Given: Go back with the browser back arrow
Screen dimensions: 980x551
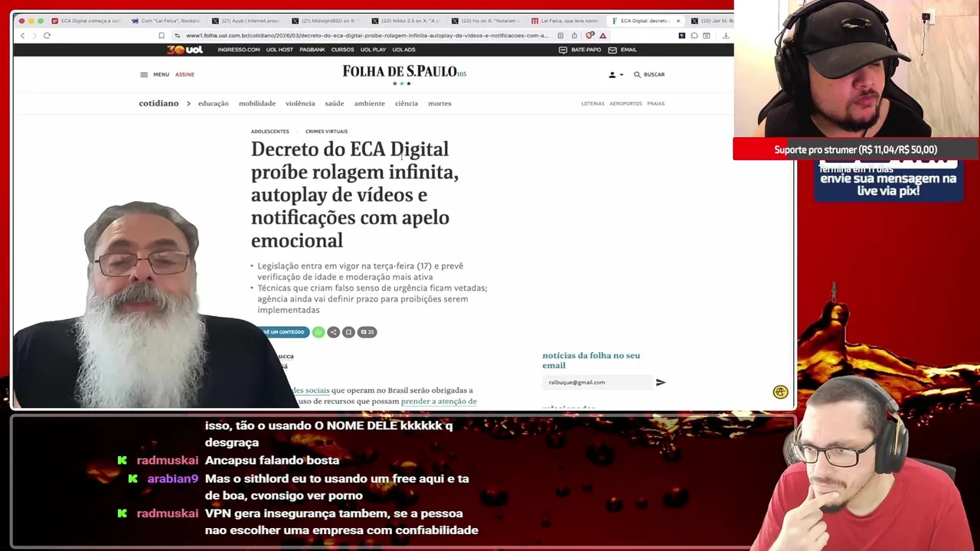Looking at the screenshot, I should click(23, 35).
